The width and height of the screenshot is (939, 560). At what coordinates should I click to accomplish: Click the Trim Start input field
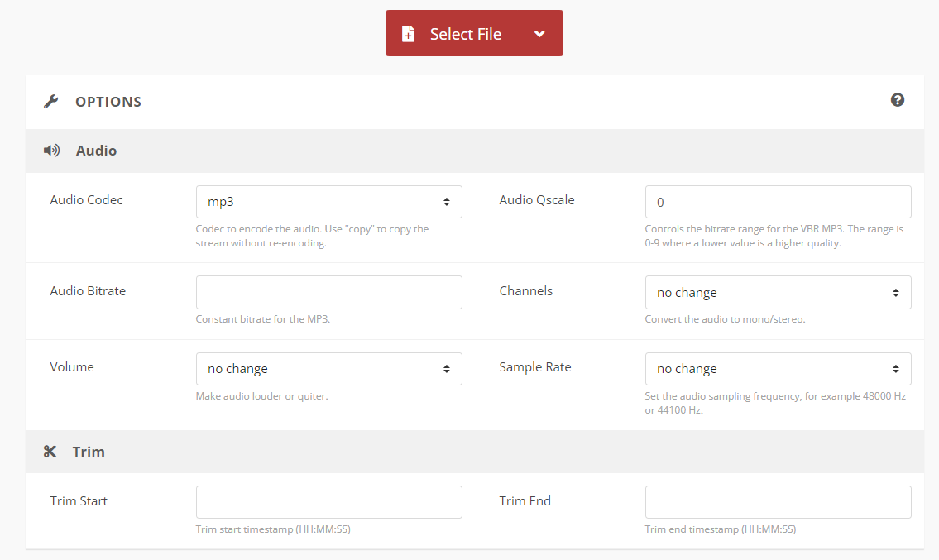[x=328, y=502]
